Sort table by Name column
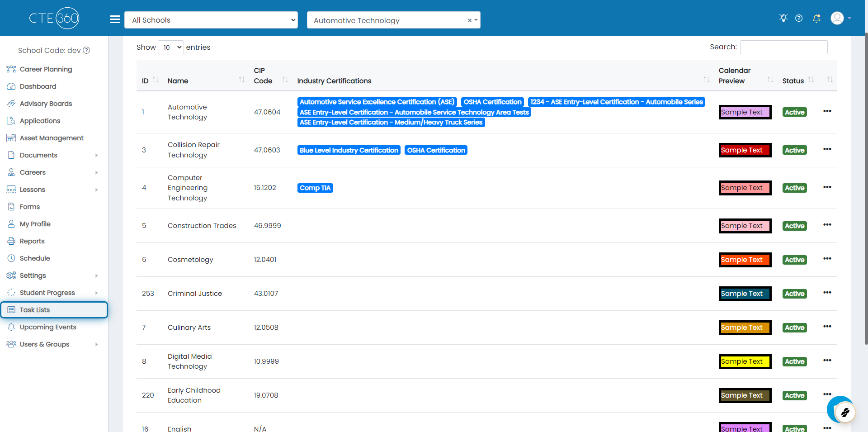The height and width of the screenshot is (432, 868). click(x=241, y=80)
